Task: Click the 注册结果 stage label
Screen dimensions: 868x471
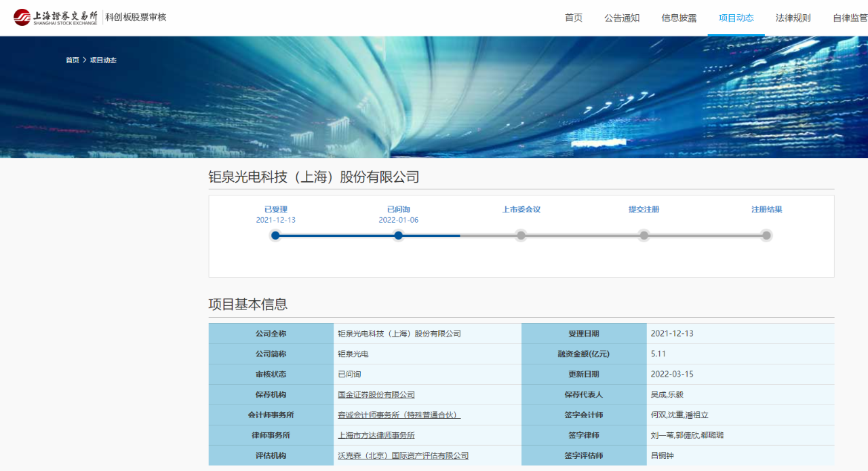Action: pos(767,210)
